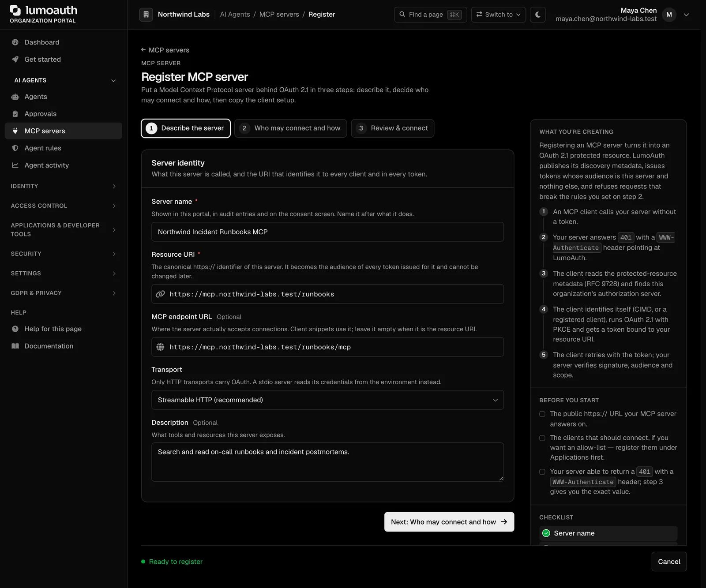Collapse the AI Agents section
The image size is (706, 588).
(x=63, y=80)
